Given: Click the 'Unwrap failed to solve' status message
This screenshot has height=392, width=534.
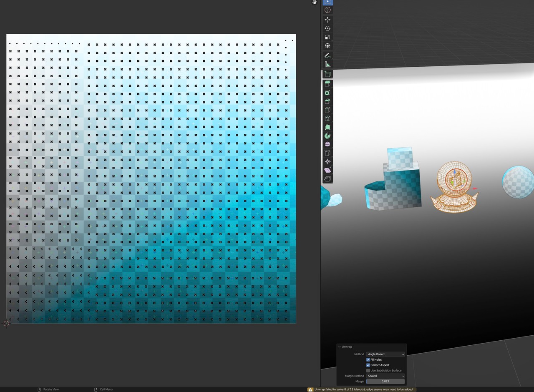Looking at the screenshot, I should (x=363, y=389).
